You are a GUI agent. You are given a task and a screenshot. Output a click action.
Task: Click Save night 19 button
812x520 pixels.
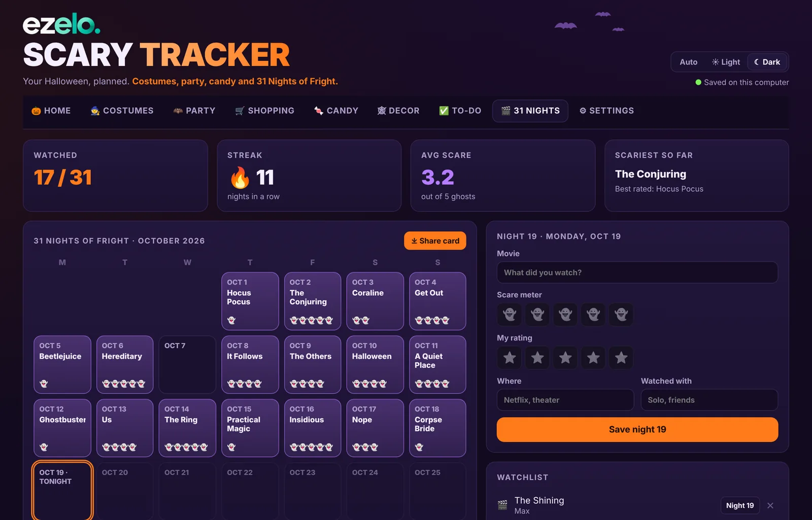click(x=637, y=430)
